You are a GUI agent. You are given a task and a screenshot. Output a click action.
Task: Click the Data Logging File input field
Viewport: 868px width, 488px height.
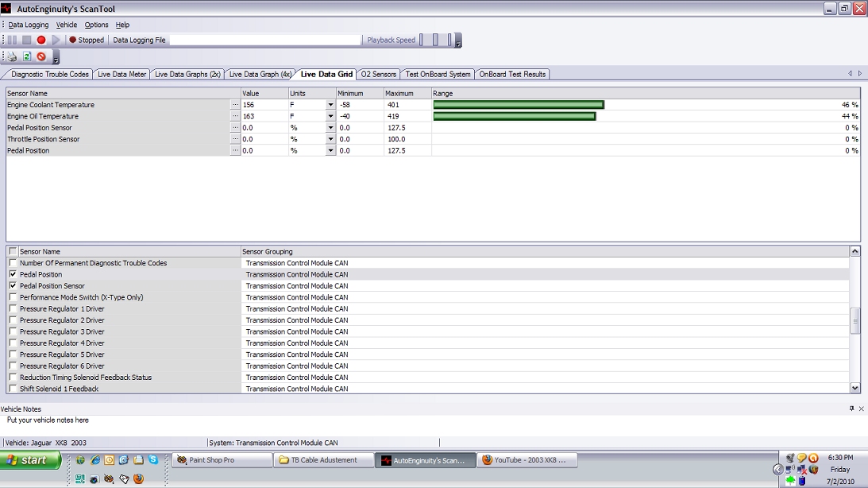coord(265,40)
